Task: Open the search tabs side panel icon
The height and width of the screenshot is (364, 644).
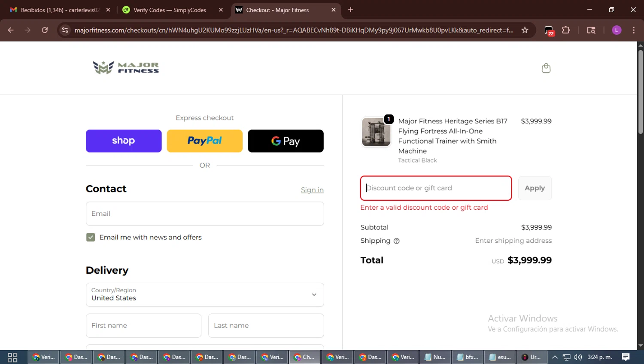Action: tap(591, 30)
